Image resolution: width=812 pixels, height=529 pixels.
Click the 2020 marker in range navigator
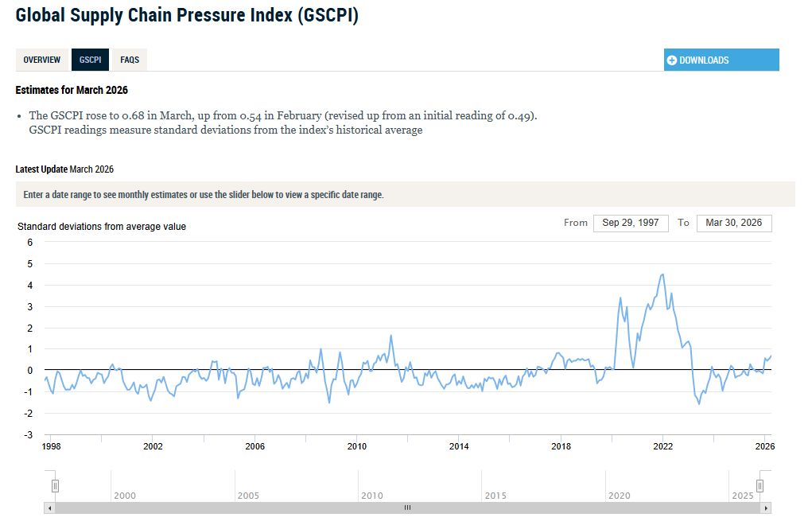tap(619, 496)
